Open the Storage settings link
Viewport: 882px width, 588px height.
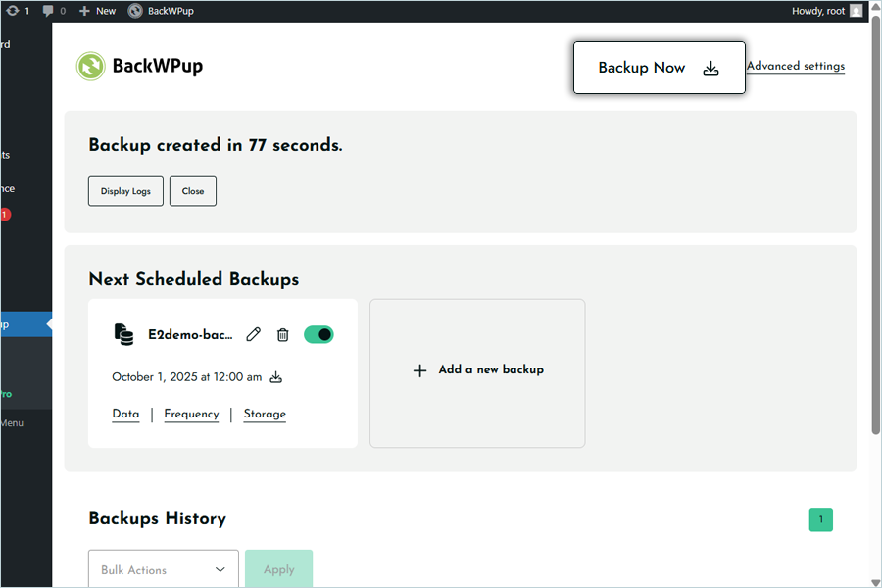point(265,415)
